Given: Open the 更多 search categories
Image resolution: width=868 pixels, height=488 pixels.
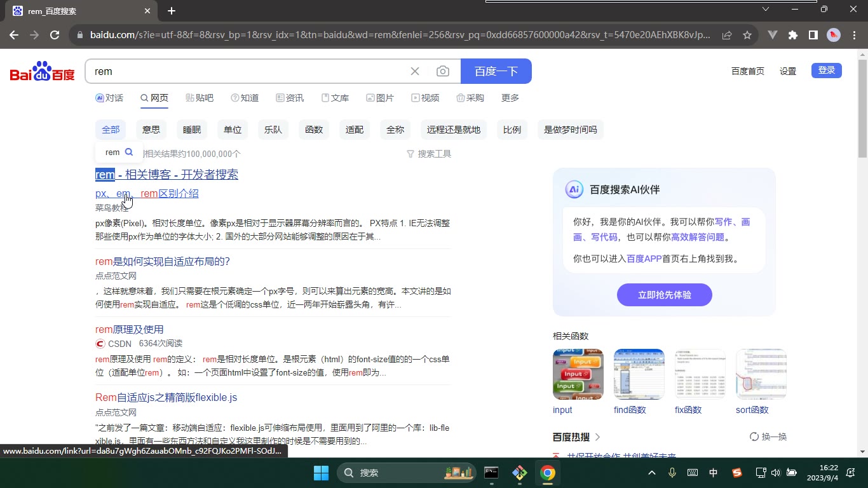Looking at the screenshot, I should (510, 98).
